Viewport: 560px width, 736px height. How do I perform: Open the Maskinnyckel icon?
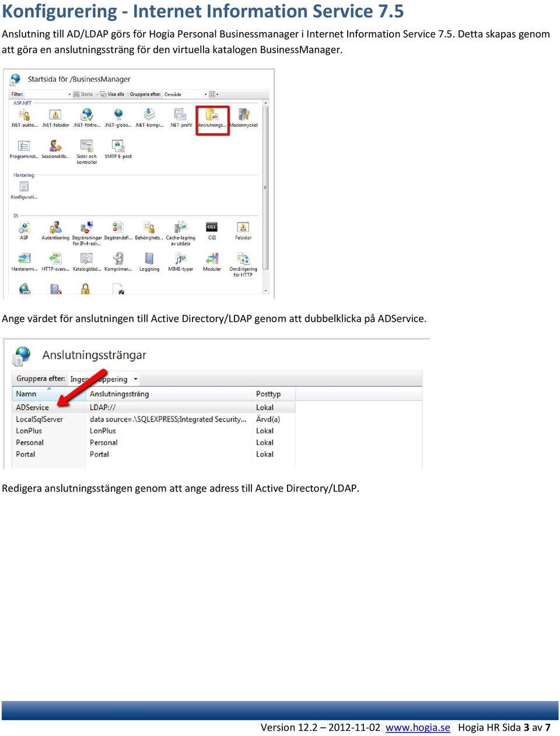pos(244,118)
